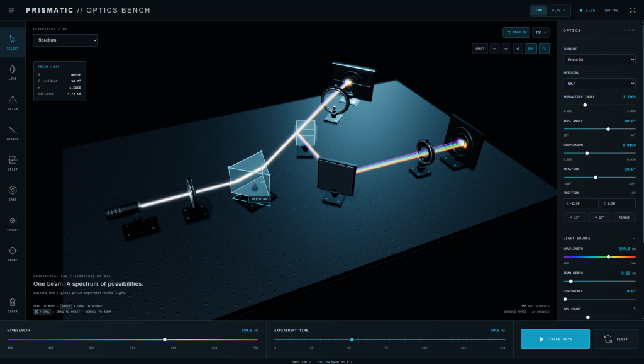Toggle the FX effects button
This screenshot has width=644, height=364.
coord(544,48)
